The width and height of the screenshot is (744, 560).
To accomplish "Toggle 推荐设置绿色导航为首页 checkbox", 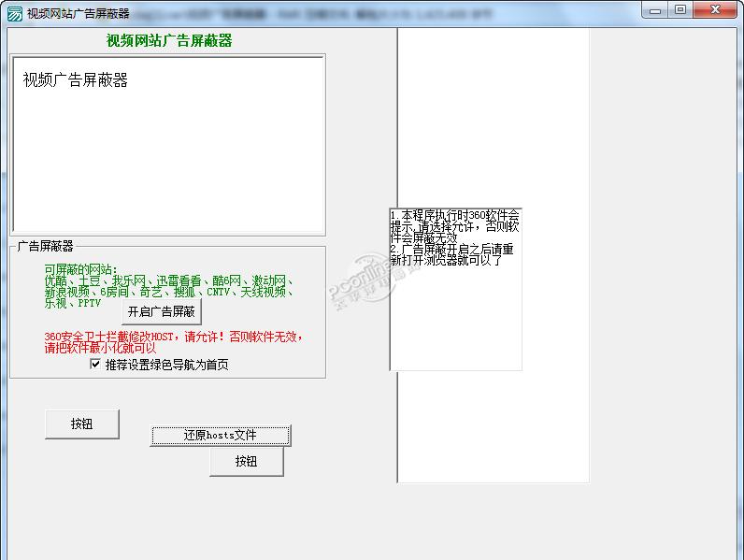I will (95, 364).
